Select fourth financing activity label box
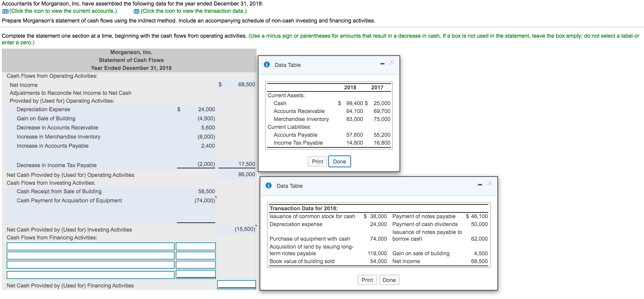This screenshot has height=299, width=644. click(91, 275)
